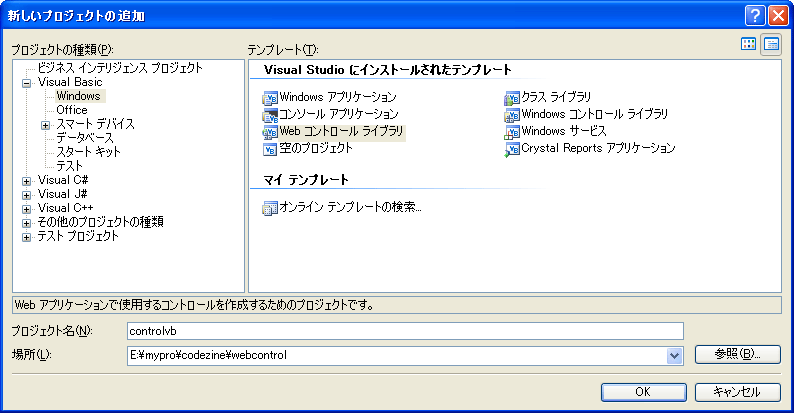Click the コンソール アプリケーション template icon
The height and width of the screenshot is (413, 794).
(270, 115)
